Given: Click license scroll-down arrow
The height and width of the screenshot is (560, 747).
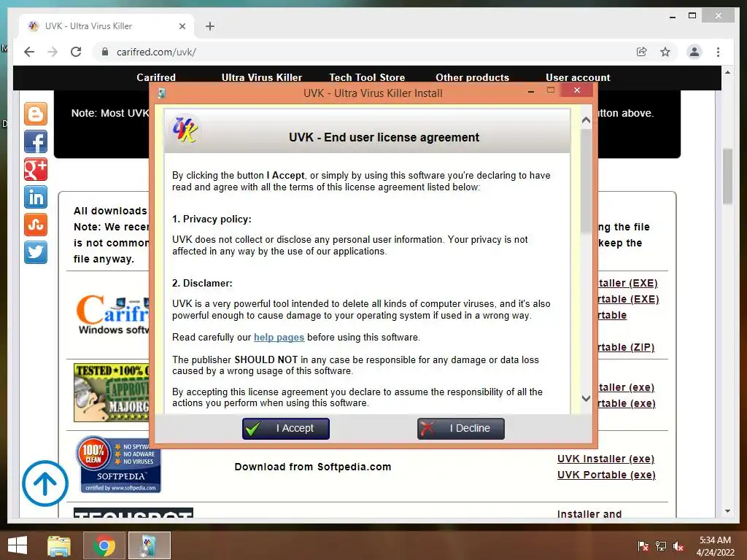Looking at the screenshot, I should click(586, 398).
